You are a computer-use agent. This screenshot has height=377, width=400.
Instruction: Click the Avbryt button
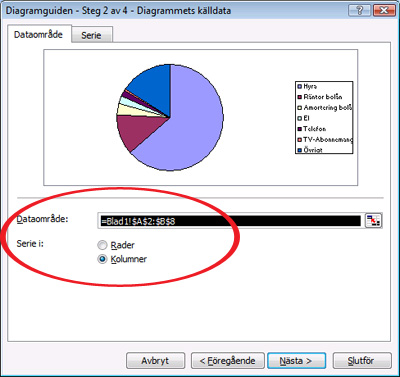point(155,361)
